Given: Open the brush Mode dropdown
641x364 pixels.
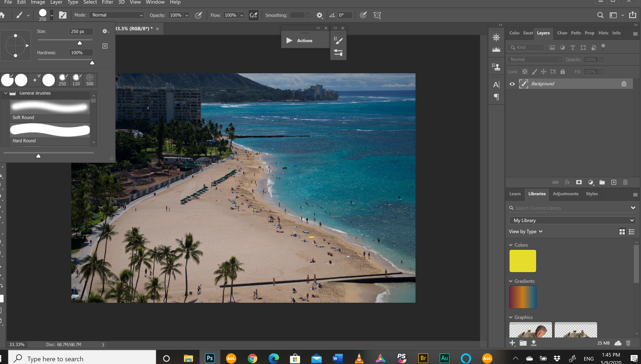Looking at the screenshot, I should (117, 15).
